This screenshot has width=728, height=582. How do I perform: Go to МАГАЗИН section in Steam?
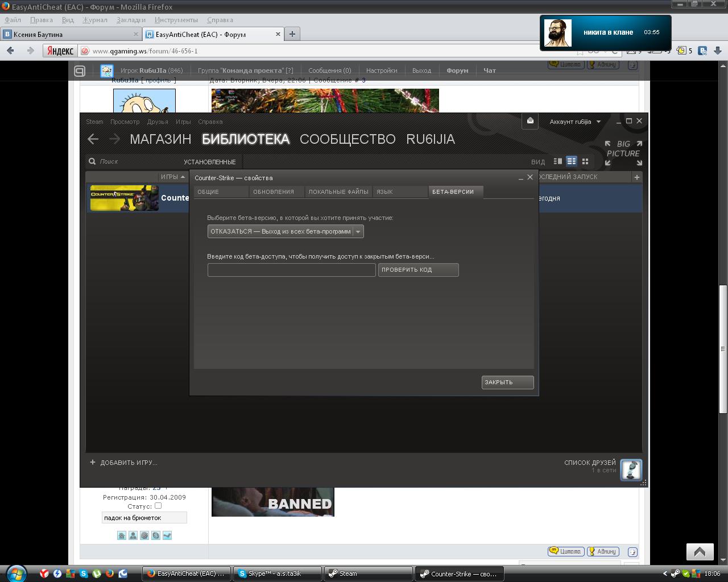(160, 139)
